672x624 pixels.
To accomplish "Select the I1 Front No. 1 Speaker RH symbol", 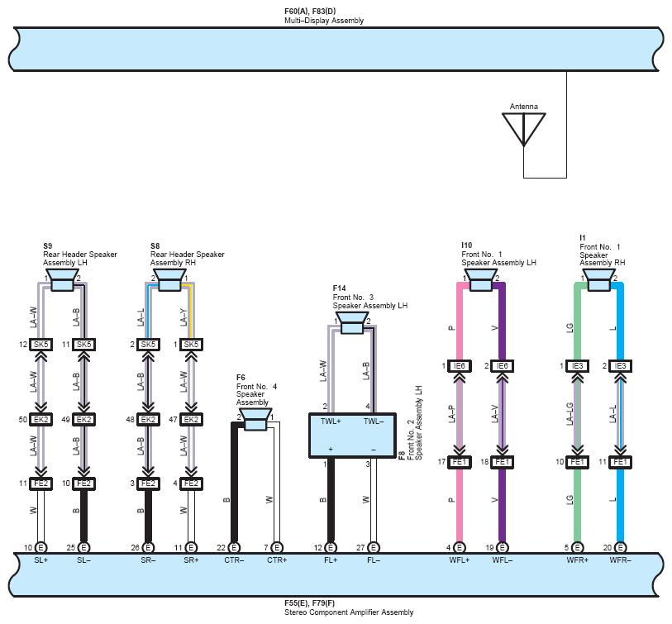I will pyautogui.click(x=598, y=280).
